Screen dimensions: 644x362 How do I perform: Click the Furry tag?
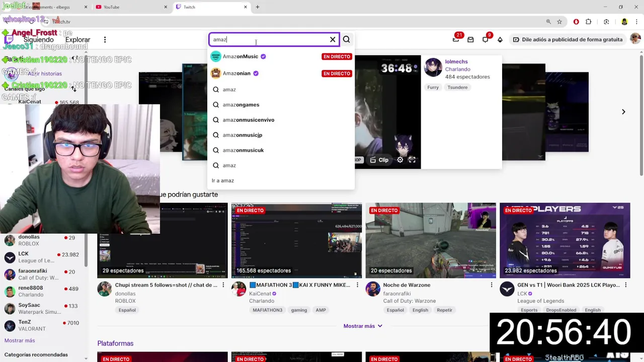433,87
